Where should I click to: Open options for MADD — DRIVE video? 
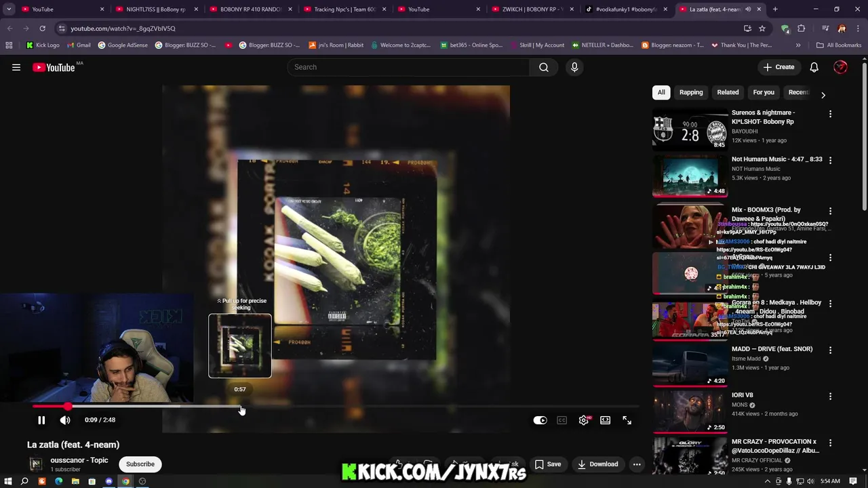(x=830, y=350)
